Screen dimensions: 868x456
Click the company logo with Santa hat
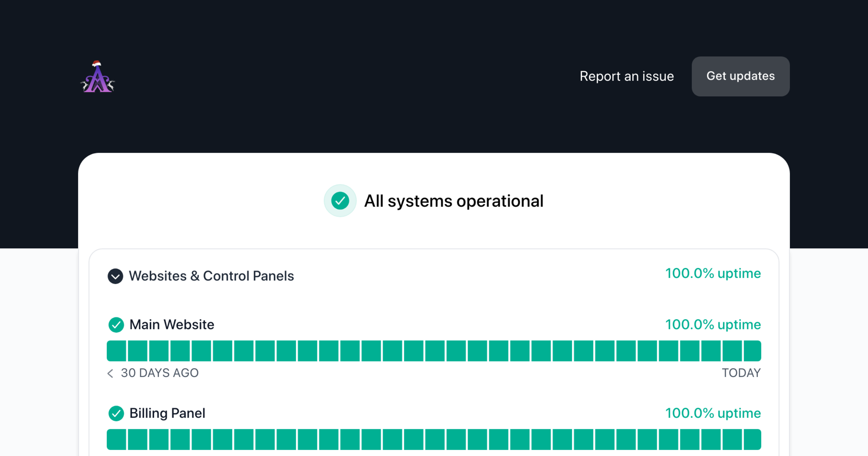(x=97, y=77)
